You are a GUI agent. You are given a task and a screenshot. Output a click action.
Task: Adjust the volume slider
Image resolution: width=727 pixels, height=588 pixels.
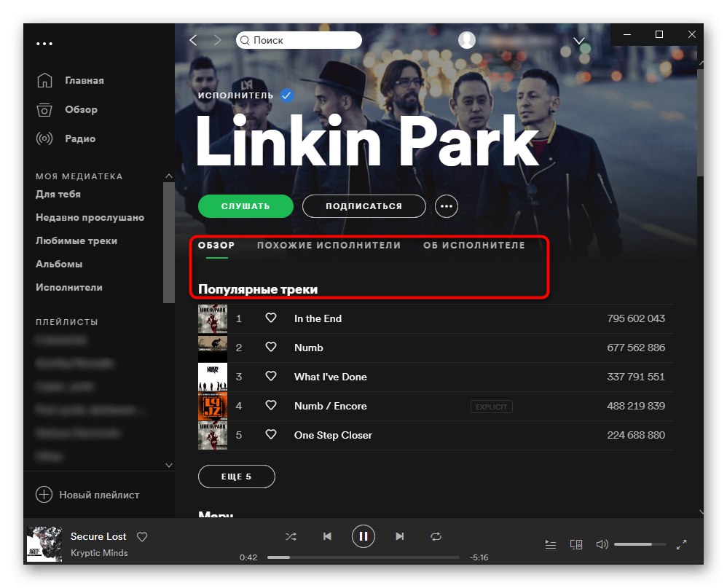pyautogui.click(x=640, y=544)
